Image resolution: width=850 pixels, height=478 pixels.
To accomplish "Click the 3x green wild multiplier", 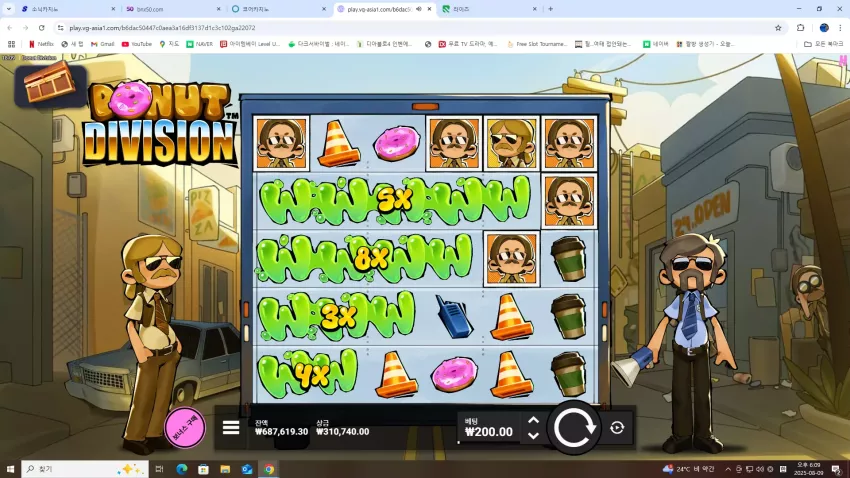I will (x=338, y=316).
